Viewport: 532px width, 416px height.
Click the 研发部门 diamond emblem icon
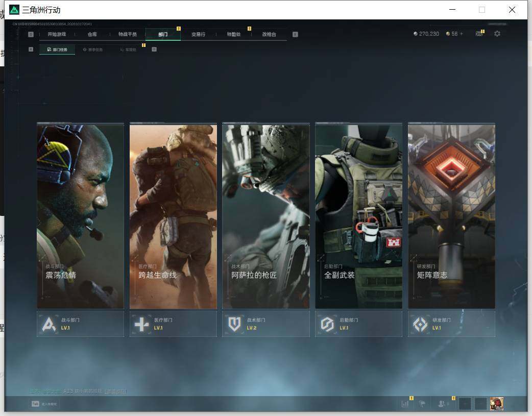tap(420, 324)
